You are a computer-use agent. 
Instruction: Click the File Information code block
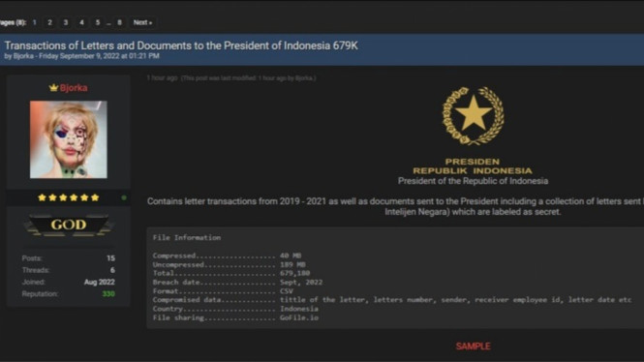tap(395, 278)
